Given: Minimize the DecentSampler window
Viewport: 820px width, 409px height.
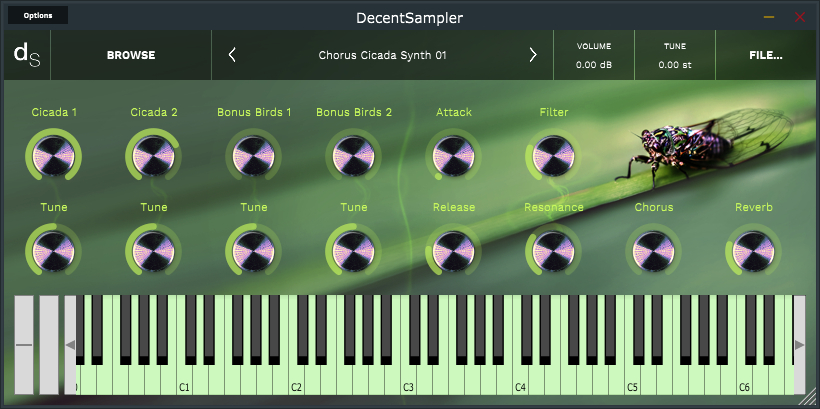Looking at the screenshot, I should click(769, 17).
